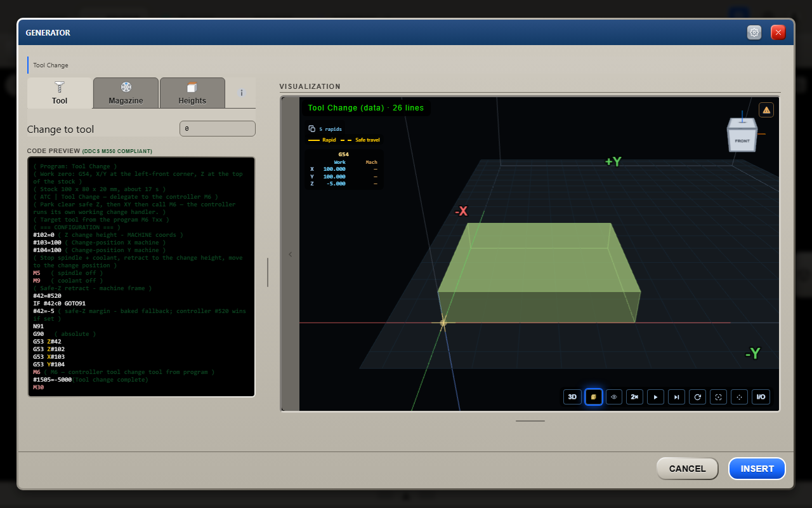Click the Tool Change (data) 26 lines label

click(365, 108)
